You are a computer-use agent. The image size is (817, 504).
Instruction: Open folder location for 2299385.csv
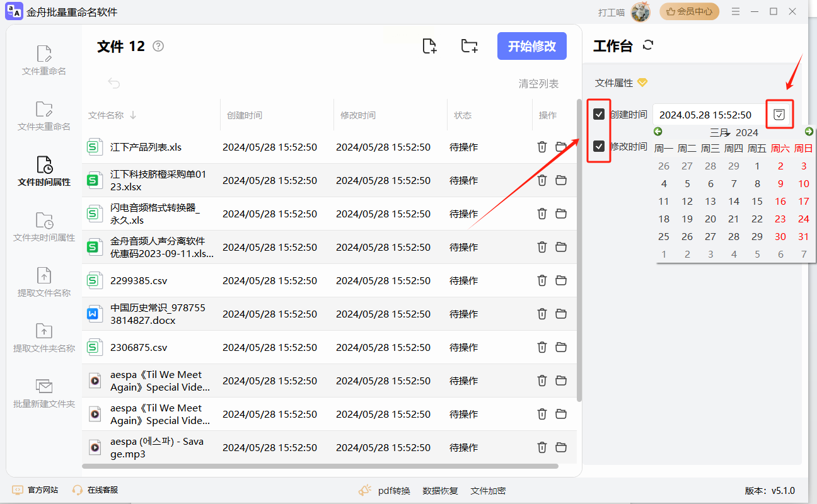click(561, 280)
